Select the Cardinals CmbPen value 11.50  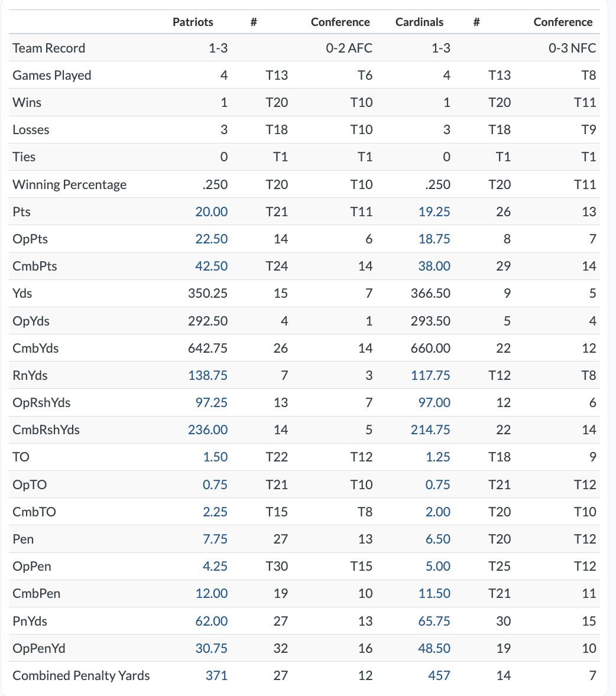(434, 593)
